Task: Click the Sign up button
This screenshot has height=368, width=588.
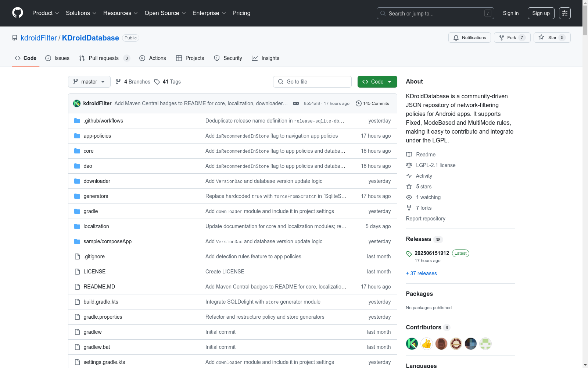Action: [541, 13]
